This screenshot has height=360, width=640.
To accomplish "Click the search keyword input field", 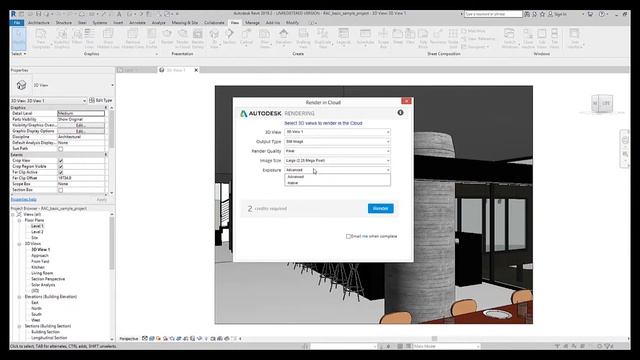I will click(493, 14).
